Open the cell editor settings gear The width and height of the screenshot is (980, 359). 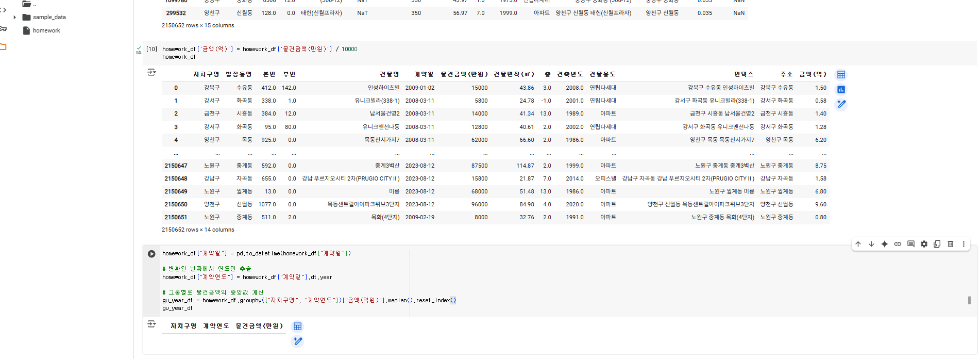(924, 244)
